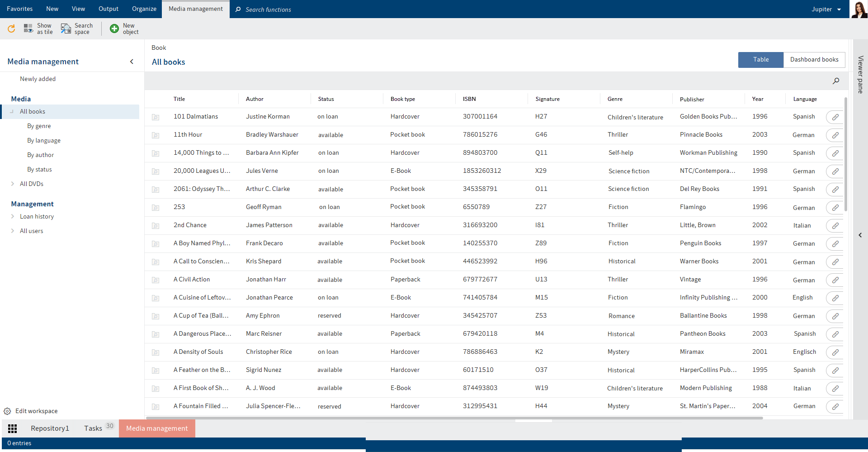The height and width of the screenshot is (452, 868).
Task: Click link icon for Amy Ephron row
Action: [x=835, y=316]
